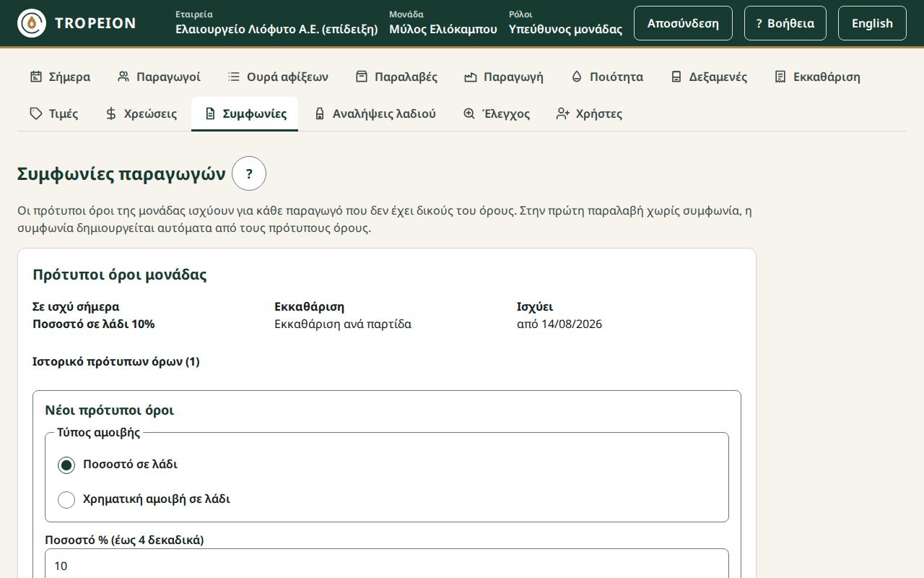Click the Εκκαθάριση receipt icon

point(780,77)
